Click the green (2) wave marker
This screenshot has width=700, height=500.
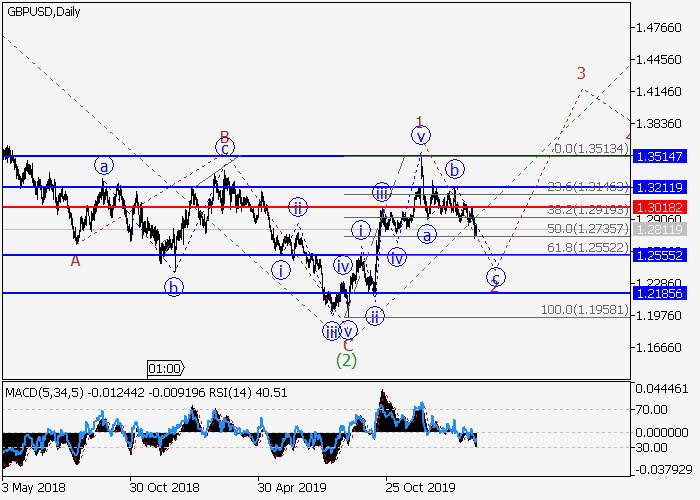pyautogui.click(x=346, y=359)
